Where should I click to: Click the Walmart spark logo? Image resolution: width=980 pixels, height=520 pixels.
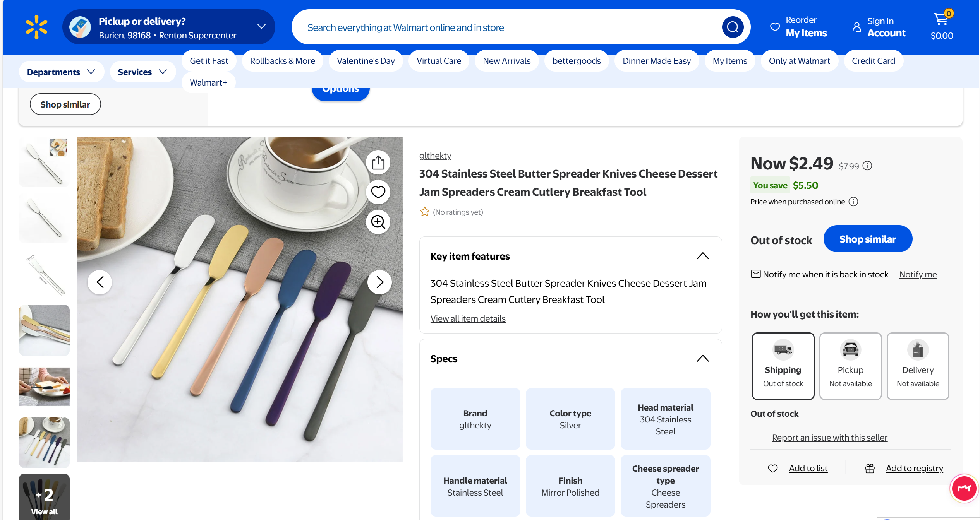coord(36,27)
